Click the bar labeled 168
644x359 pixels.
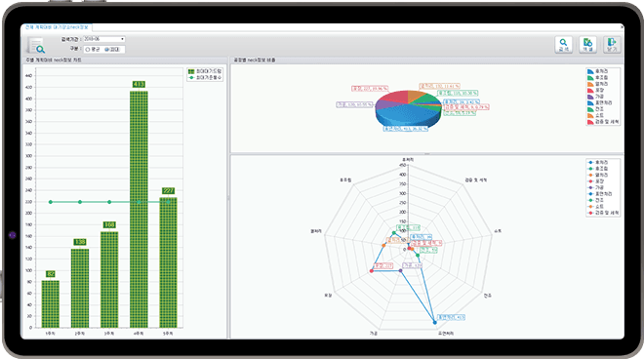[109, 279]
